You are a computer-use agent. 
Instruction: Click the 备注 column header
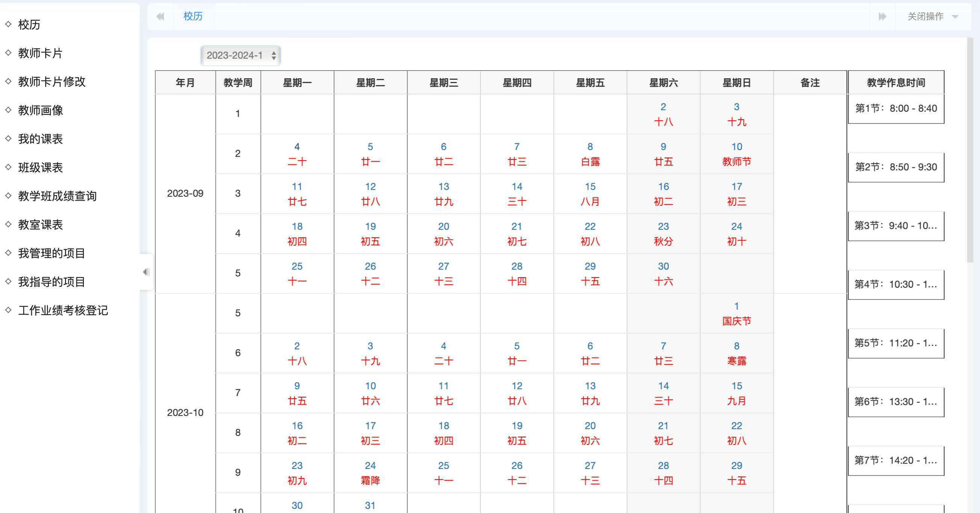coord(810,83)
